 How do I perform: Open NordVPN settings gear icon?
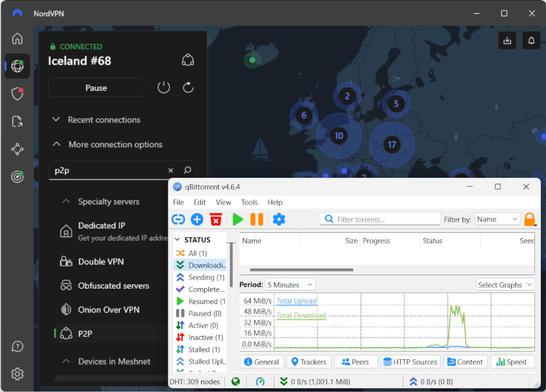click(x=17, y=374)
